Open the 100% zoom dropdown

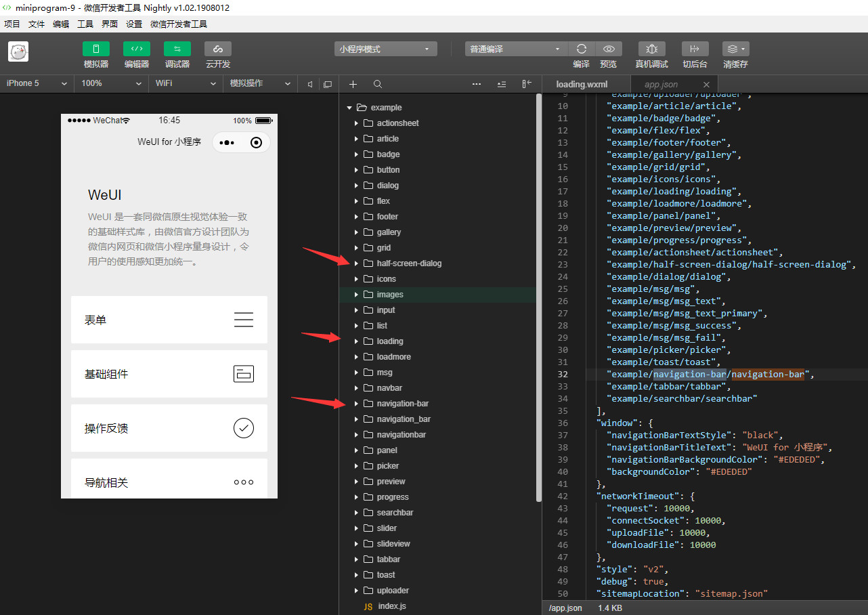pyautogui.click(x=112, y=83)
